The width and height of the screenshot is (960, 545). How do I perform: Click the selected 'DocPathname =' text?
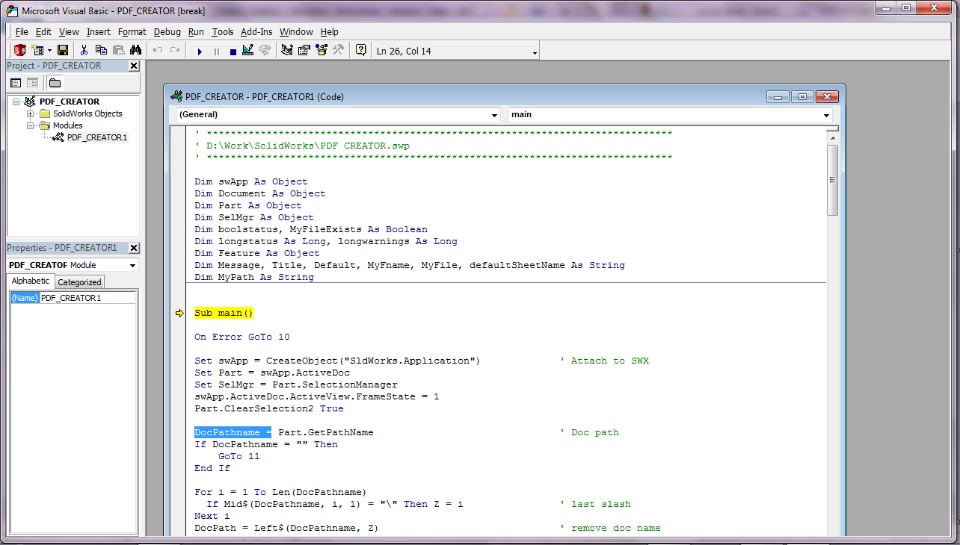click(x=233, y=432)
